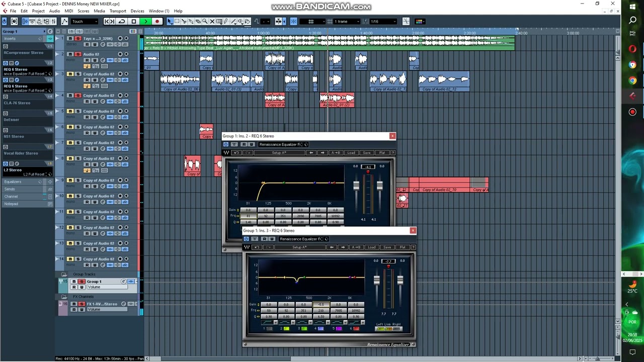
Task: Solo the FX 1-RV Stereo channel
Action: coord(82,304)
